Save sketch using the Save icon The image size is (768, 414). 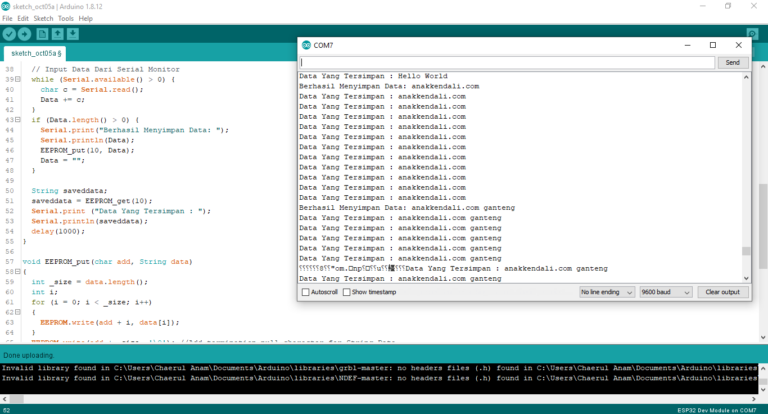73,34
